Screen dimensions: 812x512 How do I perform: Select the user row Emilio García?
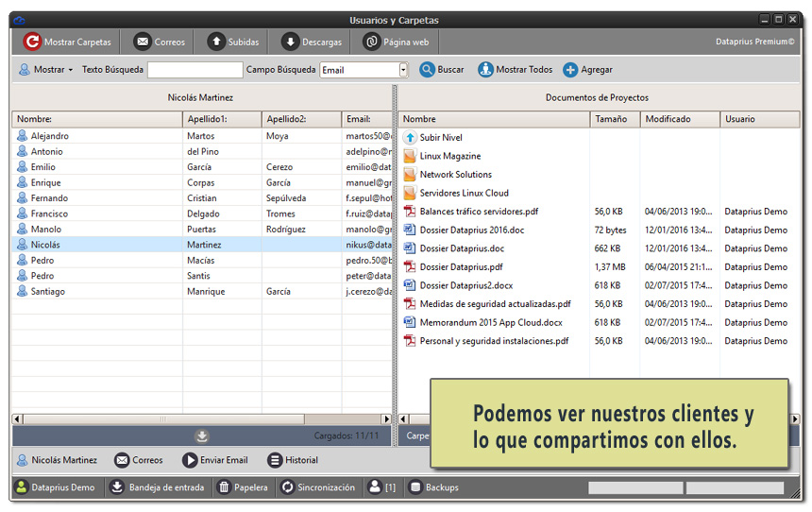click(x=202, y=167)
